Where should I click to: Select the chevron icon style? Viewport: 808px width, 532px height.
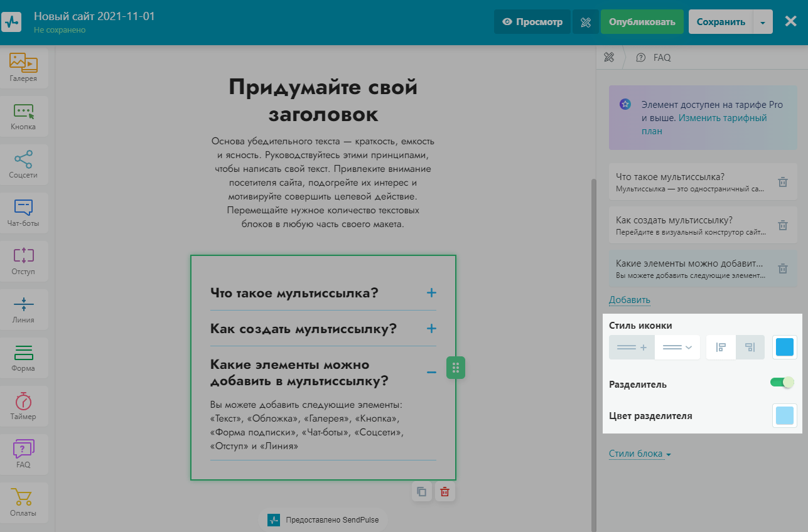click(x=677, y=347)
